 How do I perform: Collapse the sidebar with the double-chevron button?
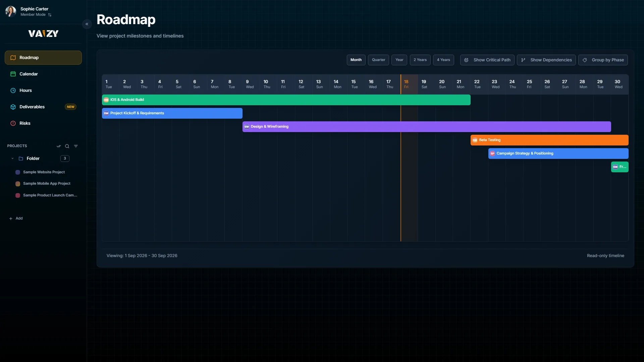87,24
